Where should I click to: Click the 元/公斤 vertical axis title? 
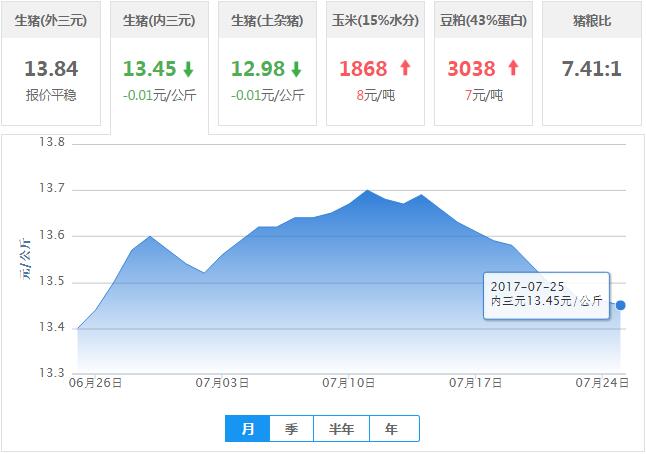(x=26, y=259)
